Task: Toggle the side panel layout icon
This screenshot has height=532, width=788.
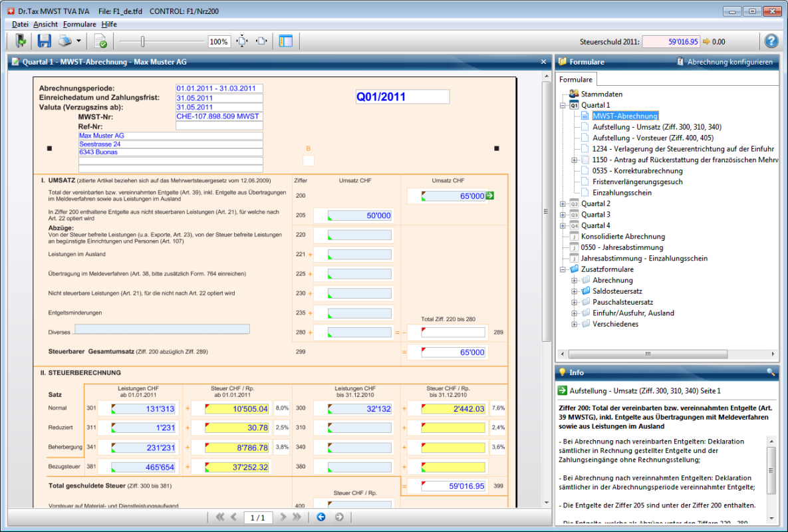Action: (x=285, y=41)
